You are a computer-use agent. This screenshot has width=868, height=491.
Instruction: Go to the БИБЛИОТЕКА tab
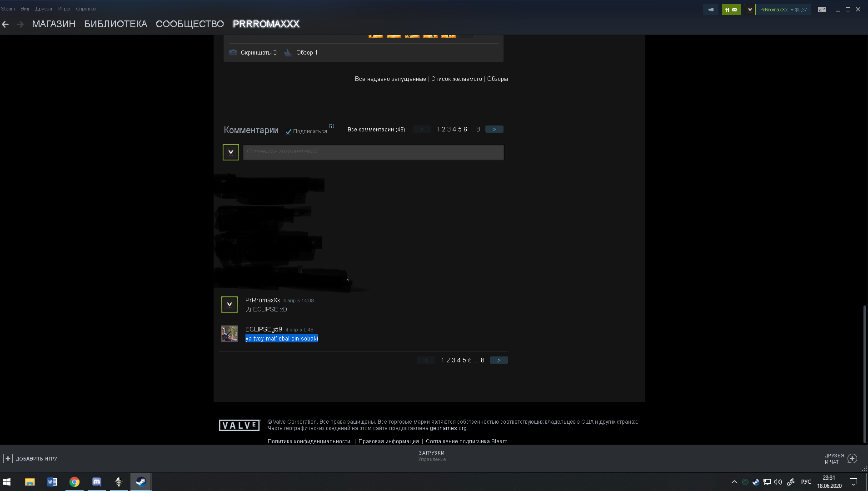click(x=116, y=24)
